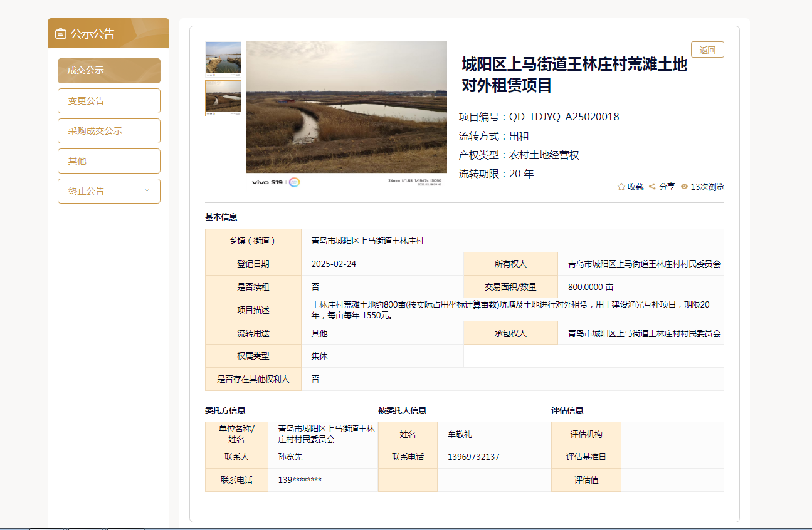
Task: Select the 变更公告 menu item
Action: click(109, 101)
